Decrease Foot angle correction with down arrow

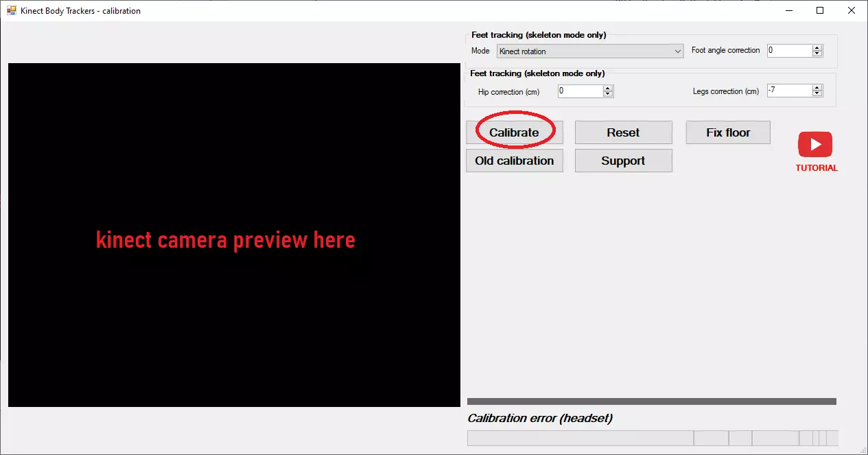point(817,54)
